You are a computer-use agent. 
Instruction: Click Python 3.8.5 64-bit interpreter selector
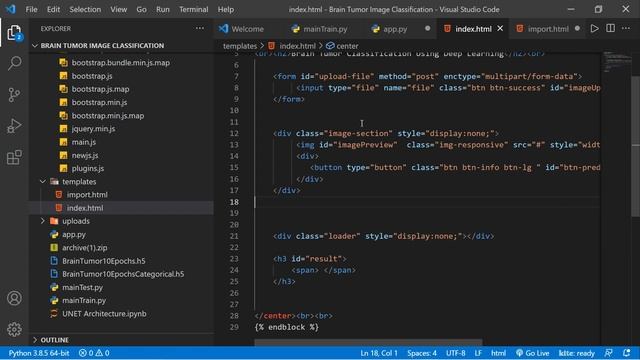coord(39,353)
